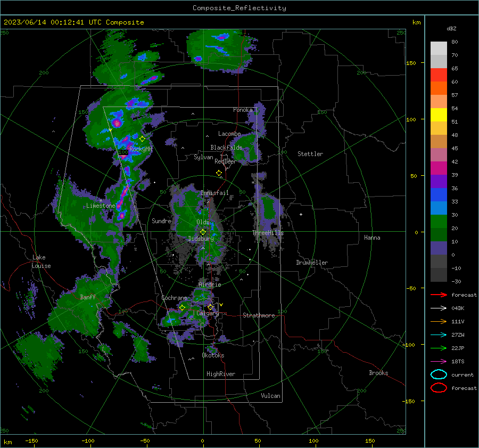Click the yellow diamond marker near RockyMH
The width and height of the screenshot is (479, 448).
(142, 139)
